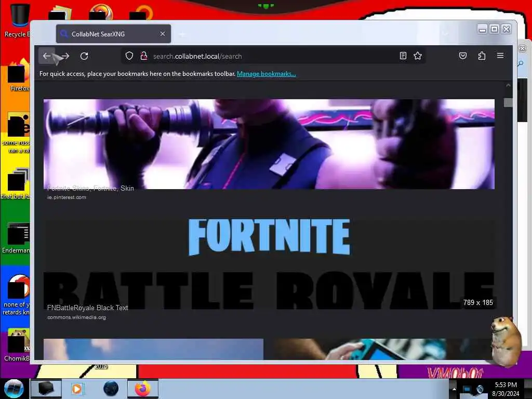532x399 pixels.
Task: Reload the SearXNG page
Action: (x=84, y=56)
